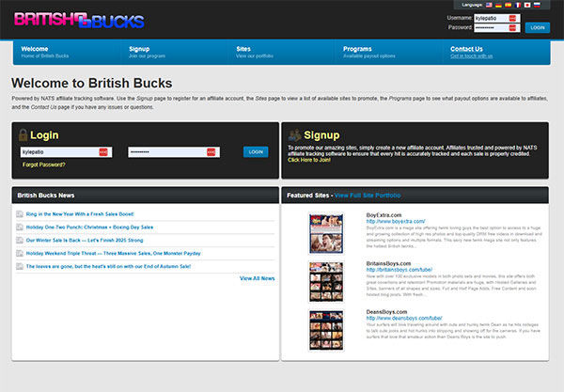The height and width of the screenshot is (392, 564).
Task: Click password manager icon in header username field
Action: tap(513, 18)
